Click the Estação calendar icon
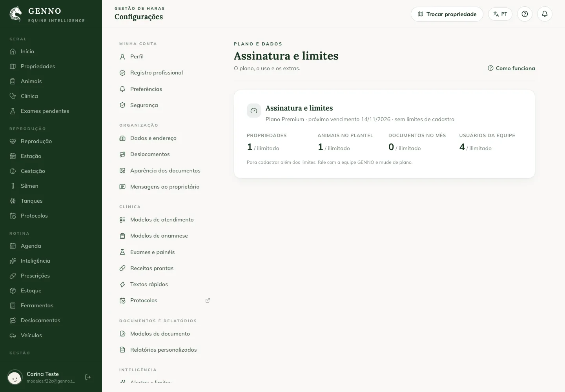 tap(13, 156)
